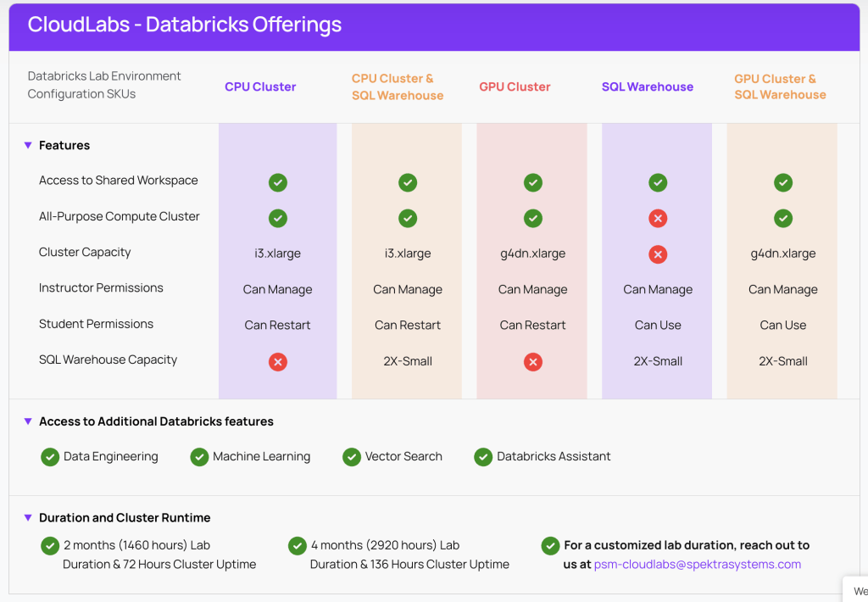Screen dimensions: 868x602
Task: Click the 4 months lab duration check mark
Action: tap(298, 545)
